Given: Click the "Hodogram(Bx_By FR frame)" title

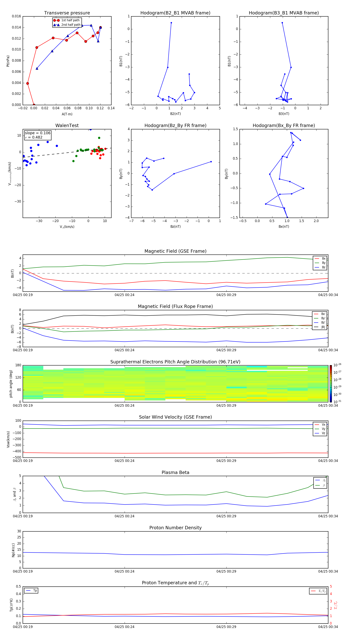Looking at the screenshot, I should 284,125.
